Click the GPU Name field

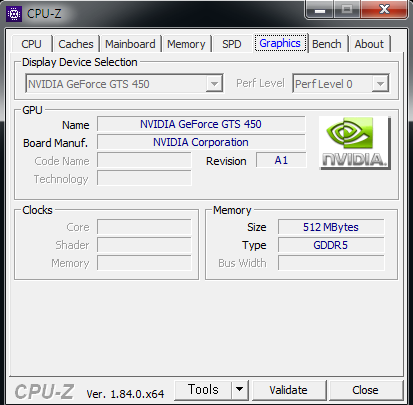(x=201, y=124)
